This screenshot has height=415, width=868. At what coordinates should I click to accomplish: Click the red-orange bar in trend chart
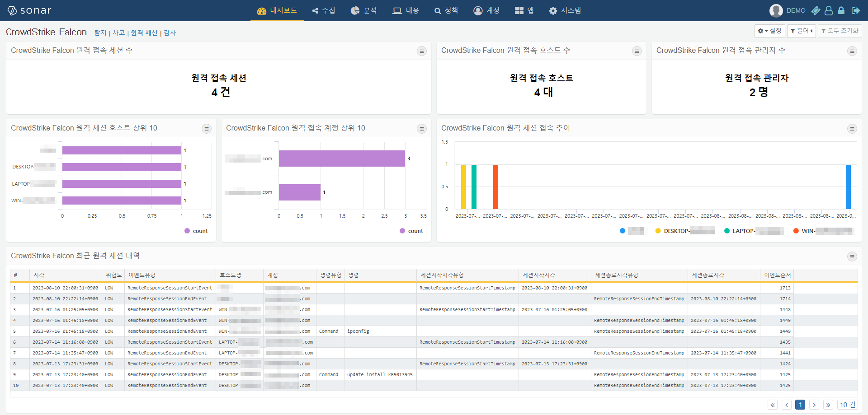[x=495, y=187]
